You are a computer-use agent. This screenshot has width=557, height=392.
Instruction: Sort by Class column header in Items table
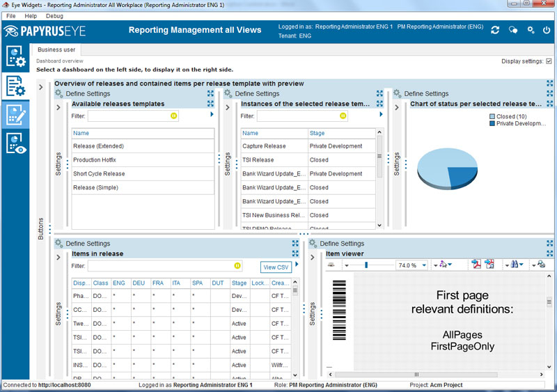pos(100,283)
